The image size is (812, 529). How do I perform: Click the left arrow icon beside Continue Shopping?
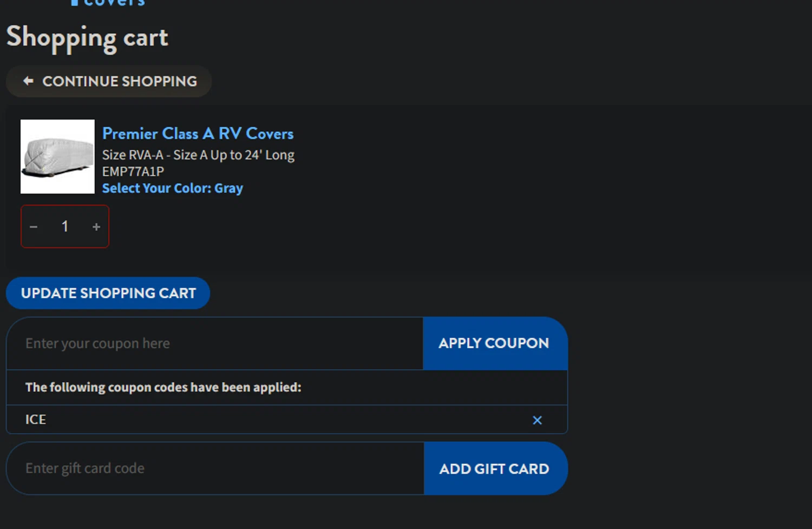(29, 81)
